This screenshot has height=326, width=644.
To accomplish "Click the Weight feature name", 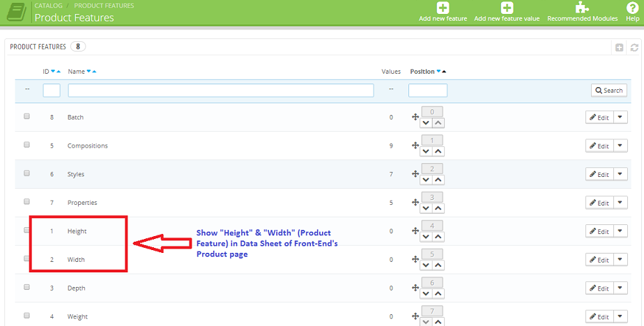I will click(77, 316).
